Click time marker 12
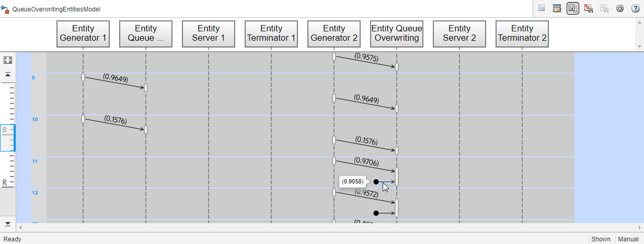 [x=34, y=193]
